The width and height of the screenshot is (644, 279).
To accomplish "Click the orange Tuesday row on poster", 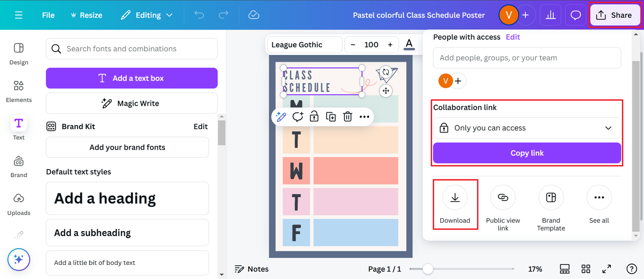I will coord(356,139).
